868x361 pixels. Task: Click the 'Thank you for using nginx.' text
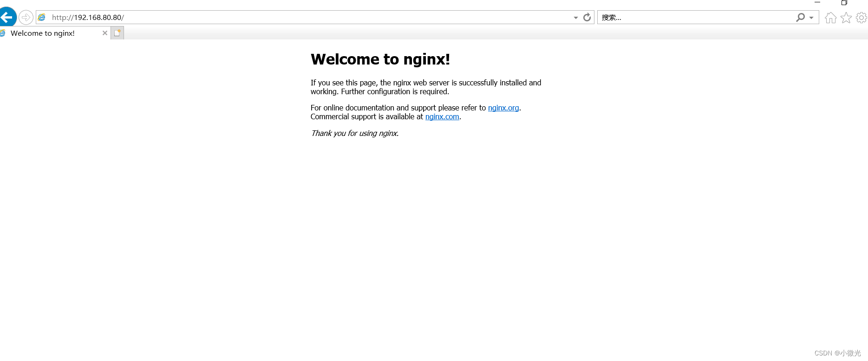point(355,133)
